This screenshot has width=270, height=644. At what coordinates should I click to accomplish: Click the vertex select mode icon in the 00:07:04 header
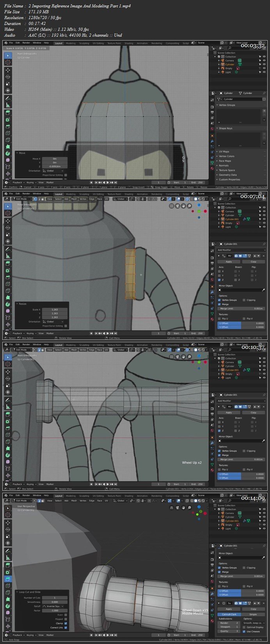pyautogui.click(x=35, y=199)
